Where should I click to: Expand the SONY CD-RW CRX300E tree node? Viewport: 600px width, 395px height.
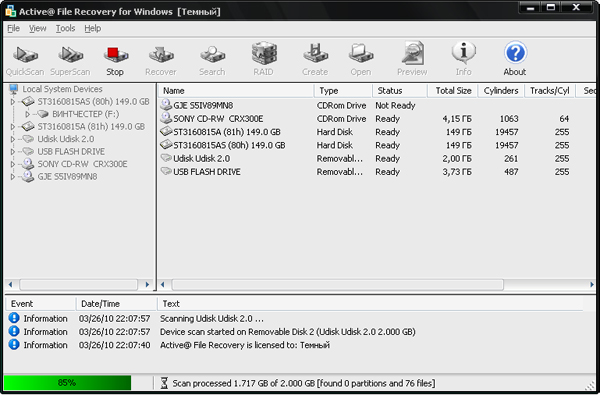(x=13, y=164)
